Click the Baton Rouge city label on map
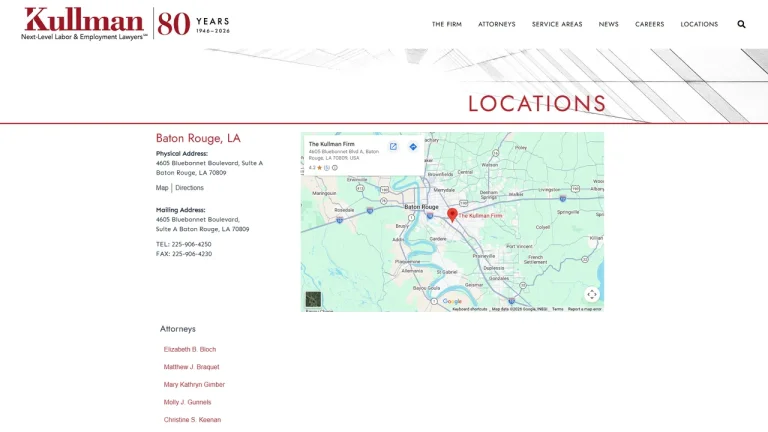This screenshot has width=768, height=432. [421, 207]
